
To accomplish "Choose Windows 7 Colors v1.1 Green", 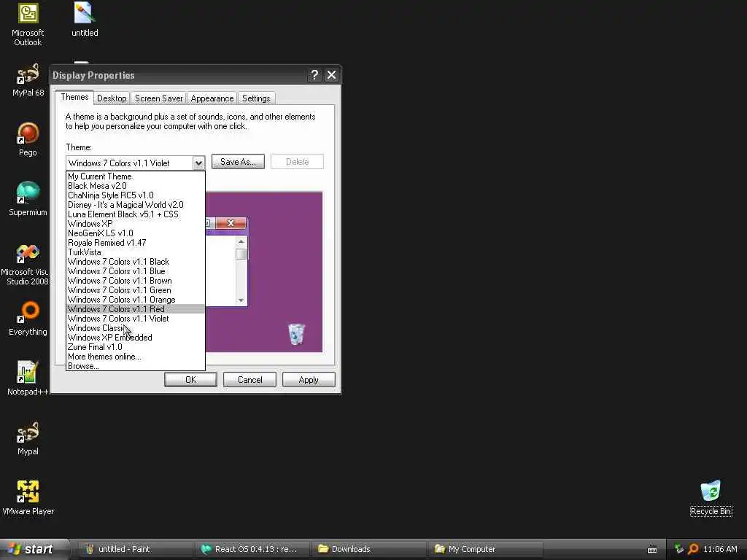I will pos(136,290).
